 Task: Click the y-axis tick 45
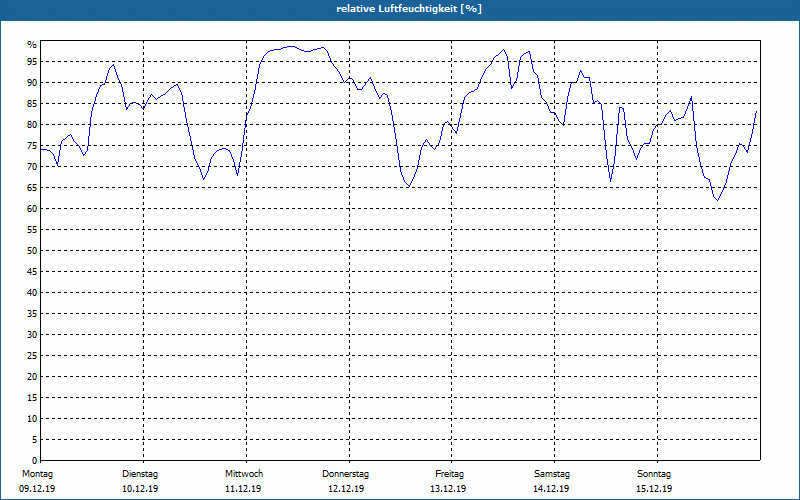[x=32, y=271]
